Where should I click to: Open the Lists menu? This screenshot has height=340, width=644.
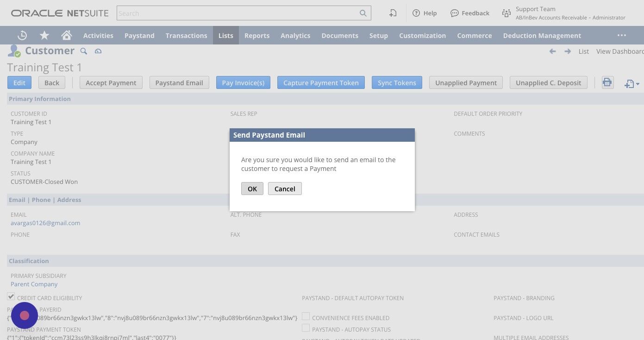[x=226, y=35]
